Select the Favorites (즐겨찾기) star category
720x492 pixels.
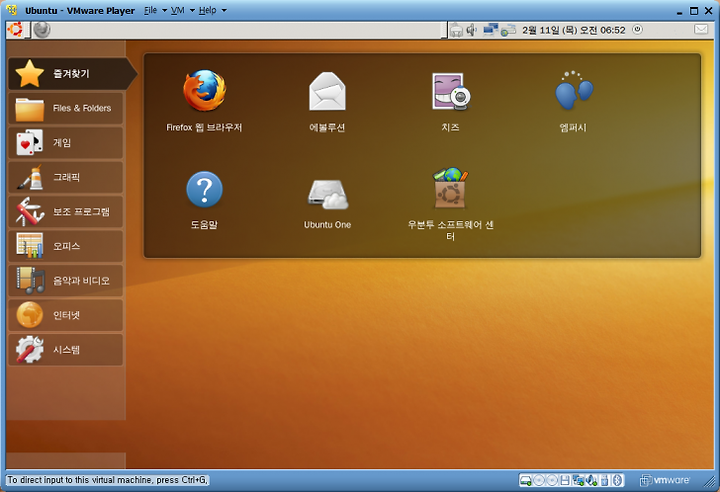[72, 74]
